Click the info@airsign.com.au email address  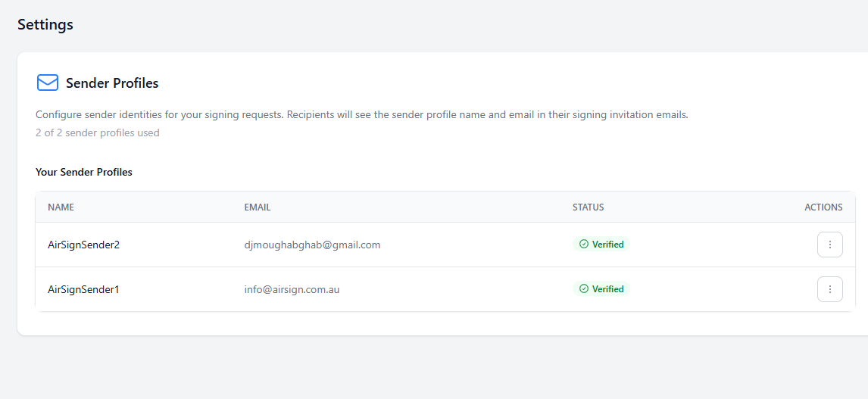292,289
